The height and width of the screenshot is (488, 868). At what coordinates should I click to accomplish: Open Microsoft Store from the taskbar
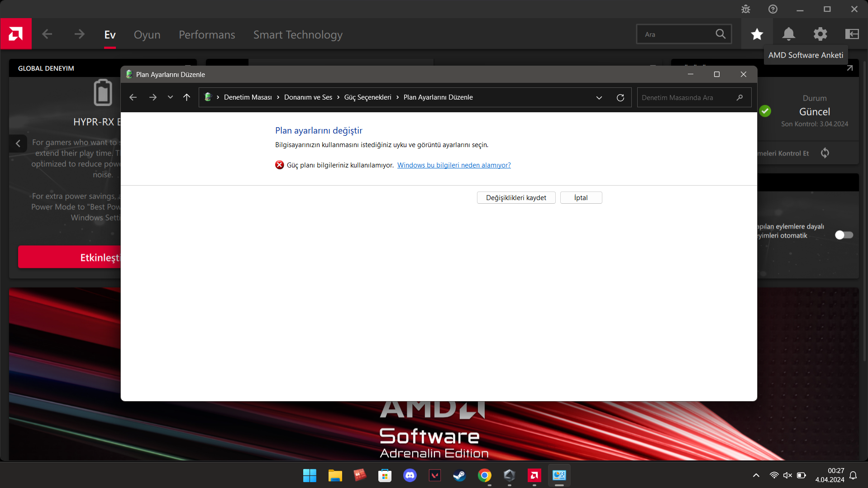pos(385,475)
